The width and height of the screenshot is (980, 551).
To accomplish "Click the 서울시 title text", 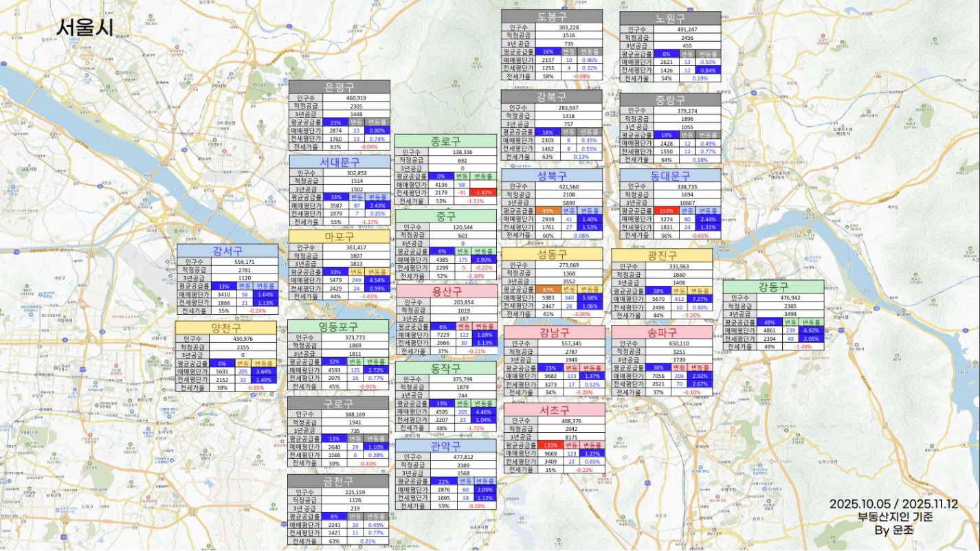I will (85, 27).
